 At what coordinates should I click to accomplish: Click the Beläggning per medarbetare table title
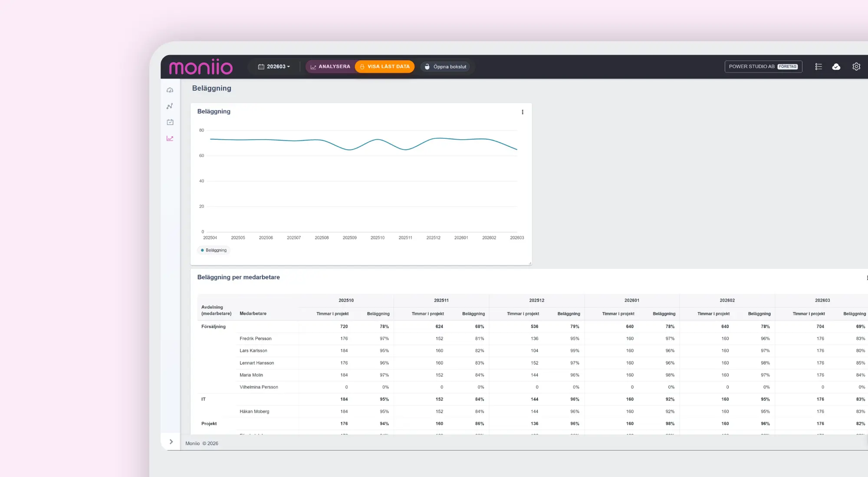pos(239,278)
